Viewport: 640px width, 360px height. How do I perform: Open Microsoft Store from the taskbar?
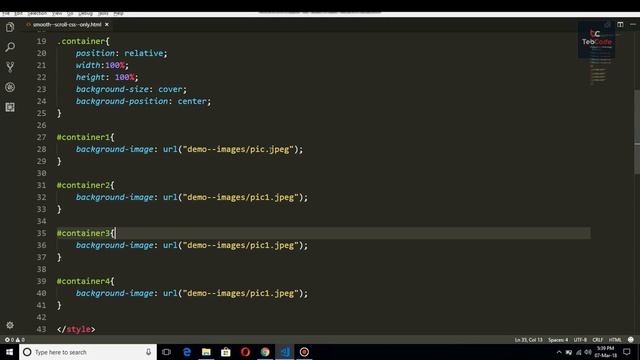226,352
